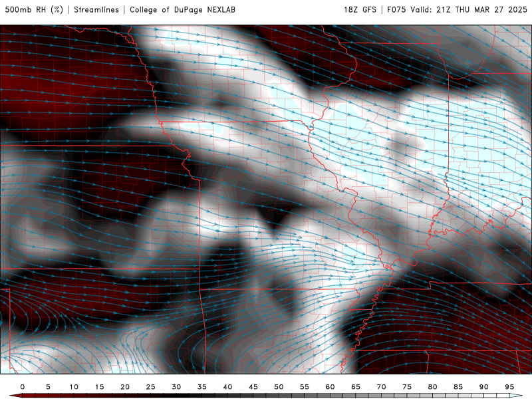This screenshot has height=399, width=532.
Task: Click "Valid: 21Z THU MAR 27 2025"
Action: [x=469, y=9]
